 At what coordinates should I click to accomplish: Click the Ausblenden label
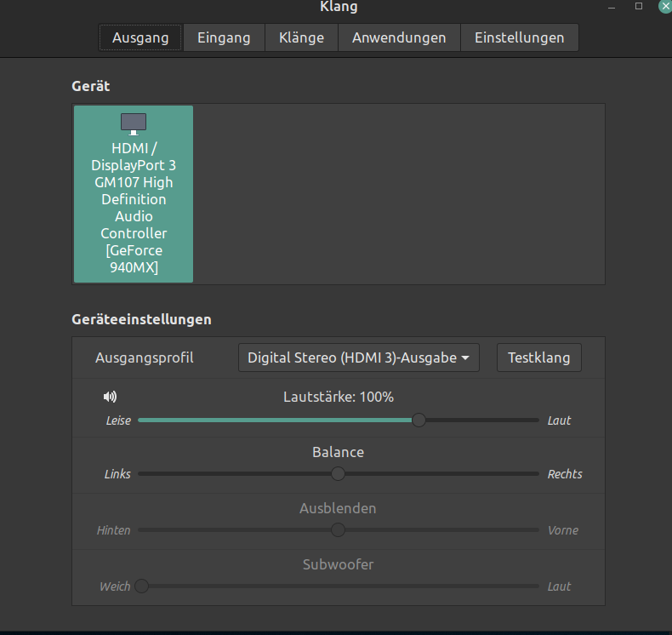coord(339,508)
